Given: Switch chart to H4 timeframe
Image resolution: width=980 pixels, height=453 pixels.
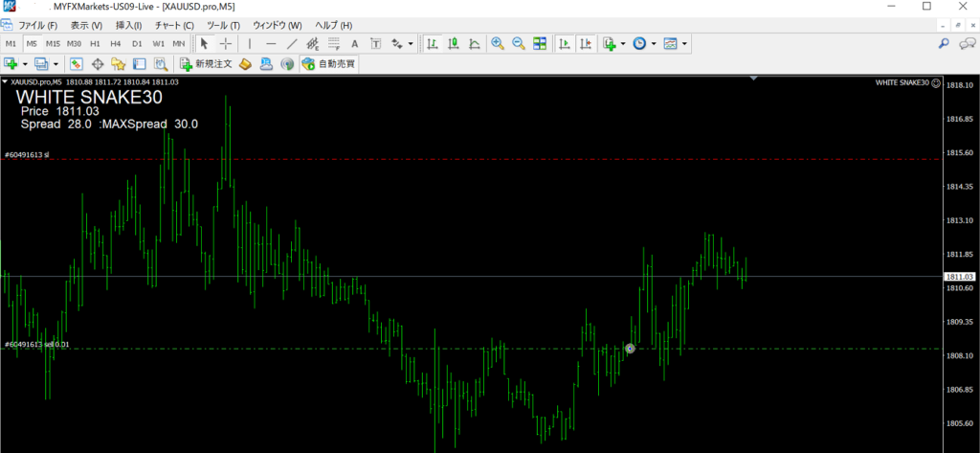Looking at the screenshot, I should click(x=116, y=44).
